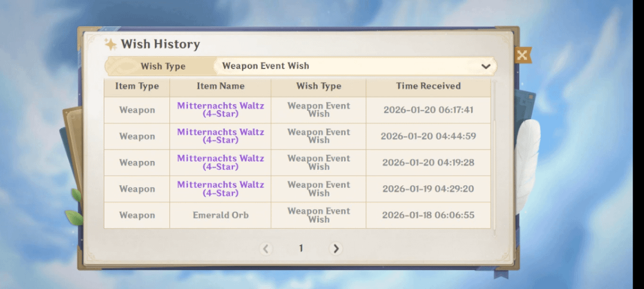644x289 pixels.
Task: Click Weapon Event Wish cell in Emerald Orb row
Action: (318, 215)
